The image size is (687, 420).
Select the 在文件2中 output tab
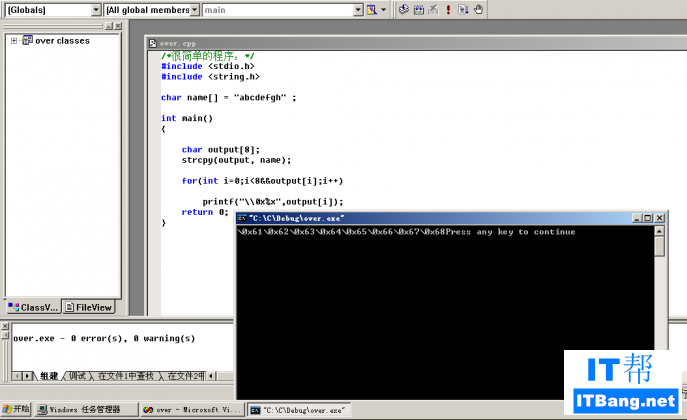tap(185, 376)
